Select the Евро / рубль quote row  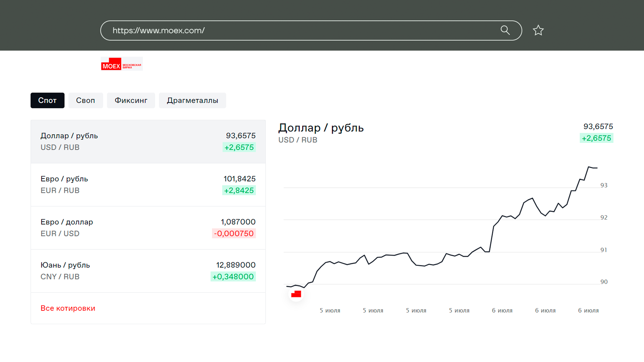click(148, 185)
